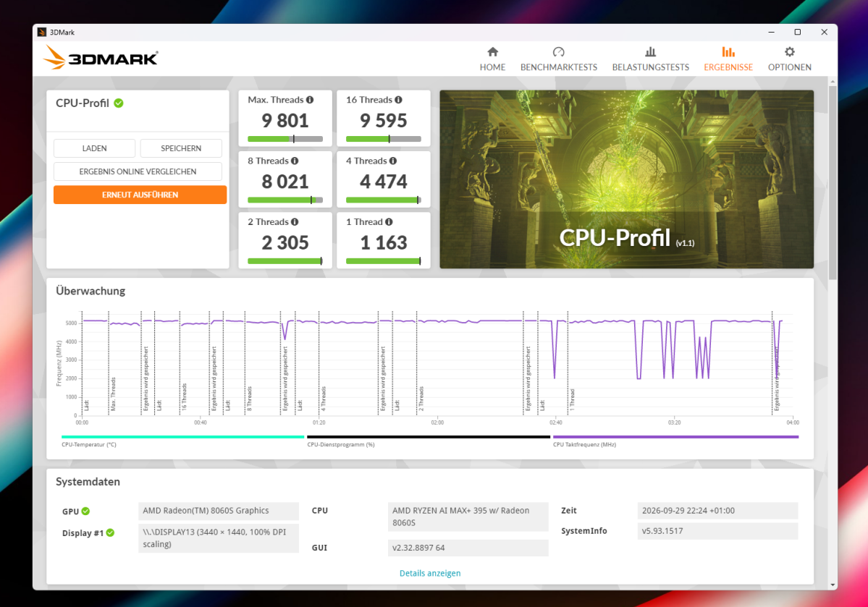Click info icon next to 1 Thread
This screenshot has height=607, width=868.
point(389,221)
